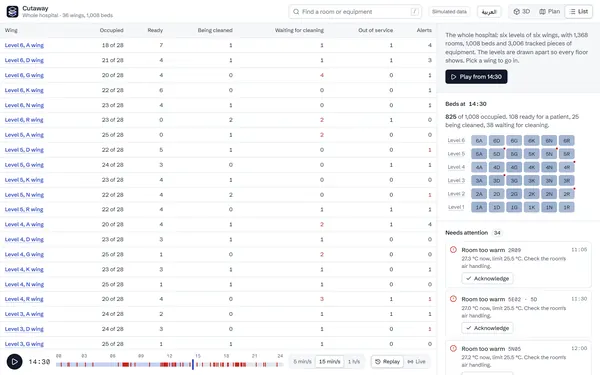Open the Level 5, D wing link
Viewport: 600px width, 375px height.
tap(24, 150)
